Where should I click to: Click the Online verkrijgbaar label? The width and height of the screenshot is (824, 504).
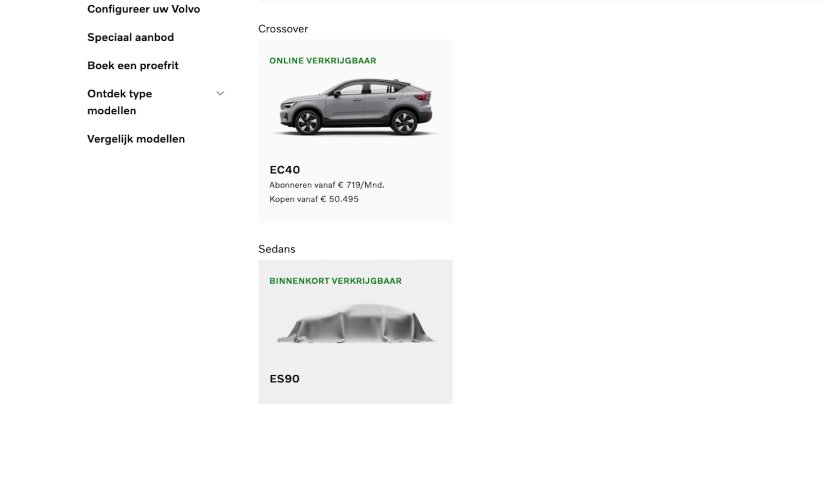click(323, 61)
